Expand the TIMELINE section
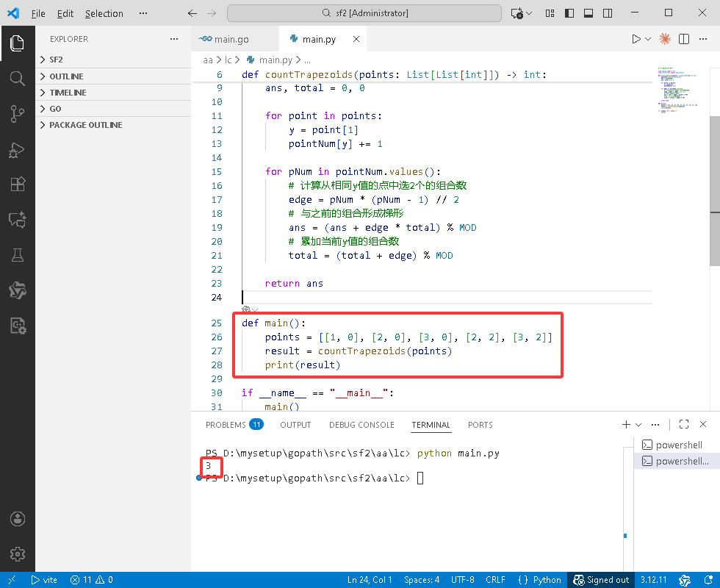The width and height of the screenshot is (720, 588). [113, 93]
